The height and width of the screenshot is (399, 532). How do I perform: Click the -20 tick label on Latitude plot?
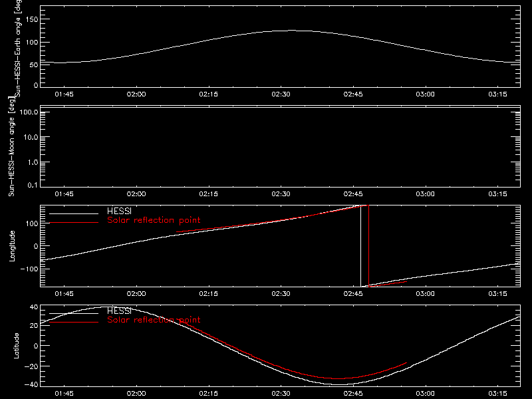coord(32,366)
